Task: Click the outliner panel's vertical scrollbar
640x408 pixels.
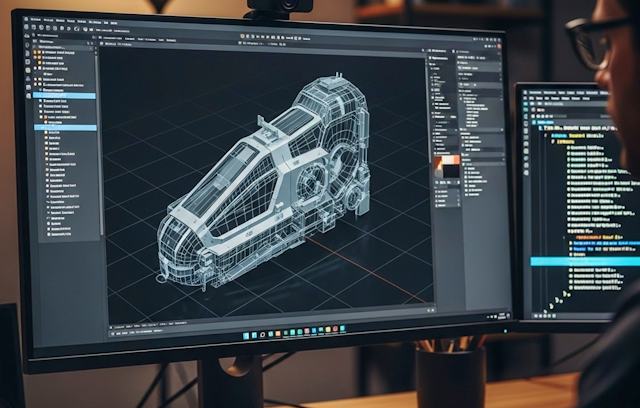Action: 100,143
